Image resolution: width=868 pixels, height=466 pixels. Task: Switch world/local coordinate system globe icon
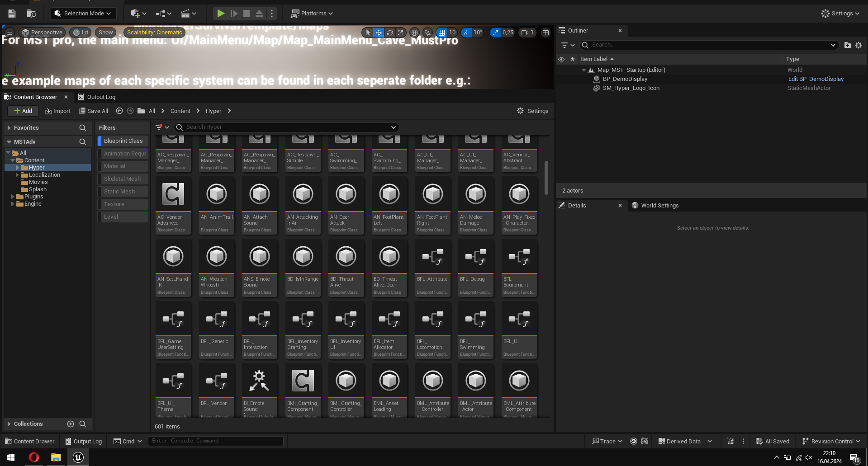click(x=414, y=33)
